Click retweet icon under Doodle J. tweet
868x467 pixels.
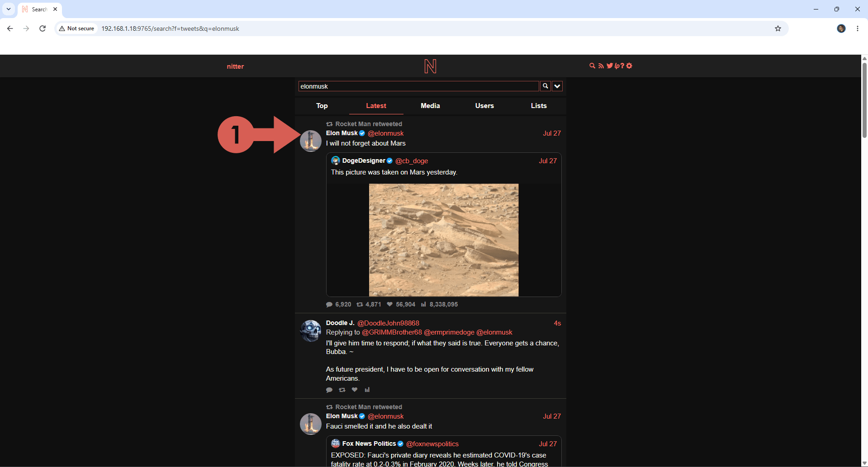point(342,390)
